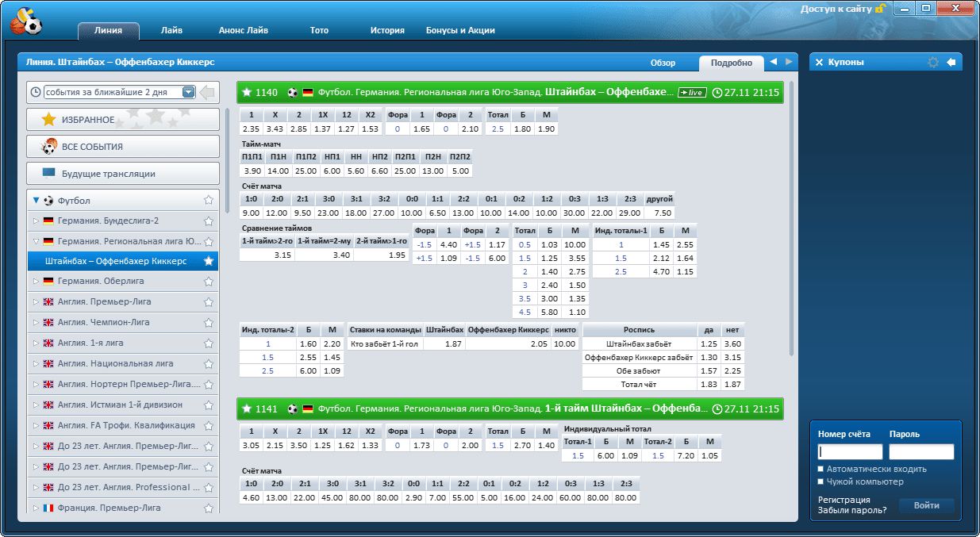Switch to the Лайв tab

click(x=171, y=31)
